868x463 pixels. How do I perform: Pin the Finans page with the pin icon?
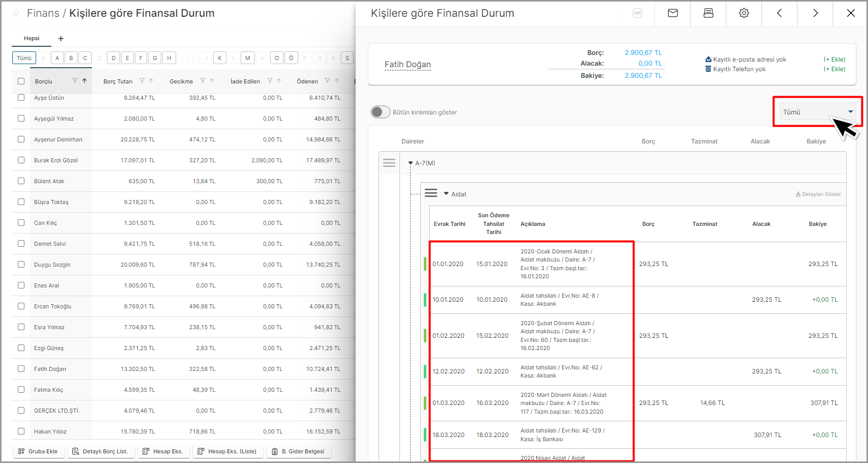pos(16,13)
